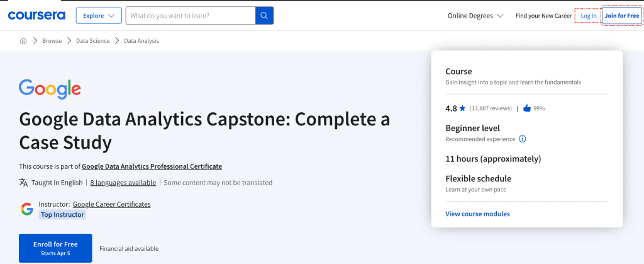The height and width of the screenshot is (264, 644).
Task: Open View course modules link
Action: 478,214
